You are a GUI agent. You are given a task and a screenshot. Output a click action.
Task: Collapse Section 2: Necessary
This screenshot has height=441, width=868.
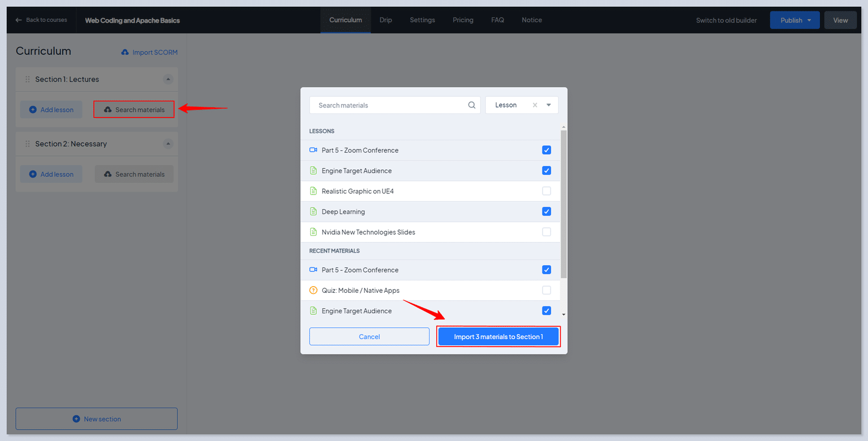coord(168,144)
